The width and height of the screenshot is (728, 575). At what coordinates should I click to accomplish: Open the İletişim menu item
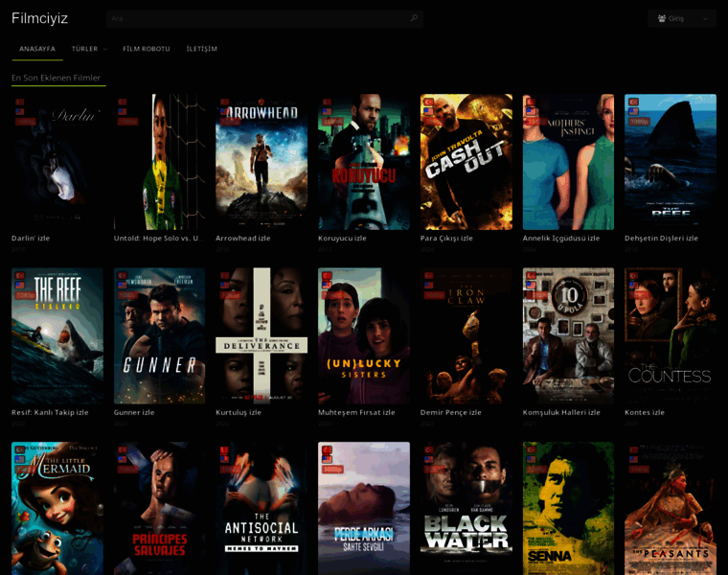point(201,49)
